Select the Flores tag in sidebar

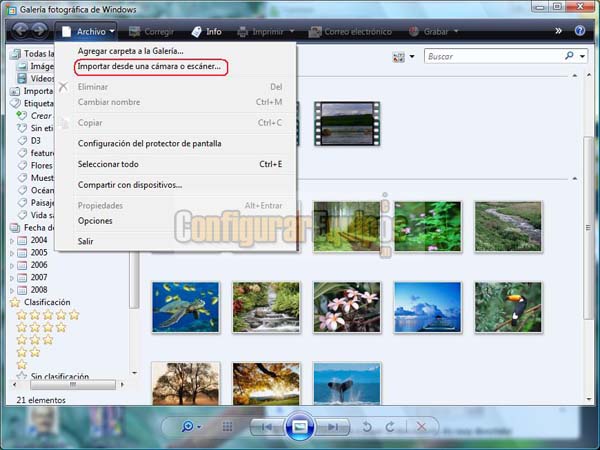(x=36, y=165)
